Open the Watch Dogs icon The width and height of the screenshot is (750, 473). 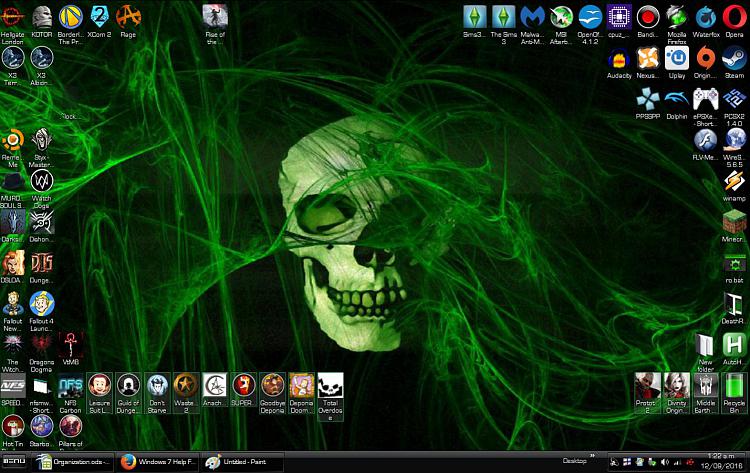[x=42, y=188]
